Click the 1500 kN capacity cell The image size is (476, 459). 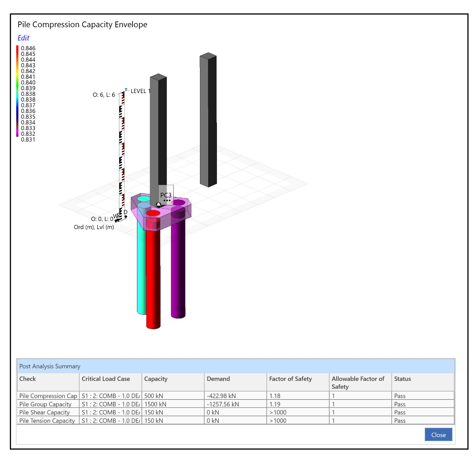[173, 404]
